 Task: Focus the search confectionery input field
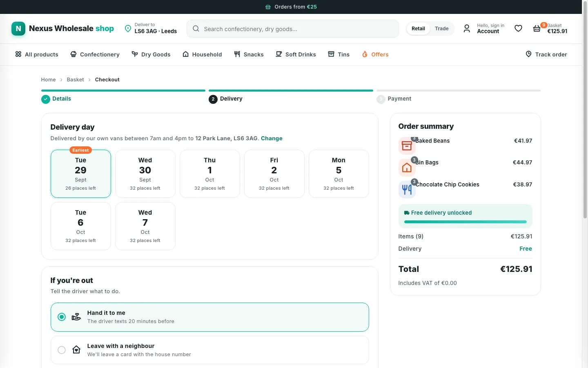point(293,29)
